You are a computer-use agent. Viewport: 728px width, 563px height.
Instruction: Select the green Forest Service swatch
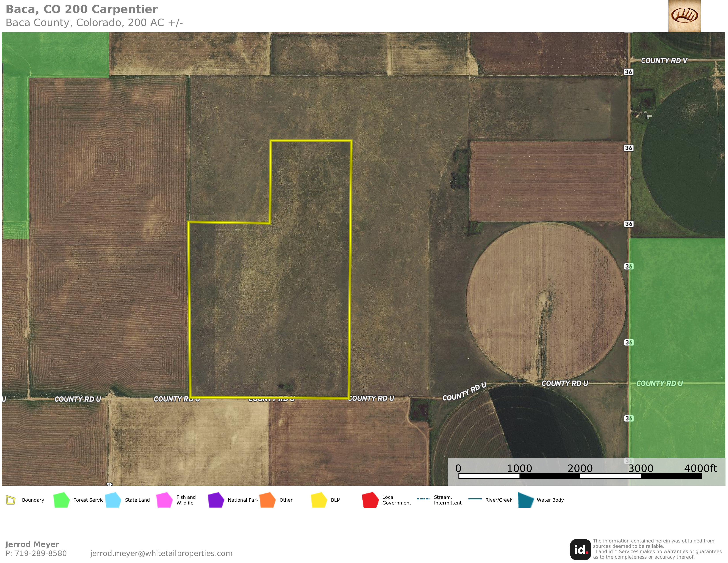coord(61,500)
